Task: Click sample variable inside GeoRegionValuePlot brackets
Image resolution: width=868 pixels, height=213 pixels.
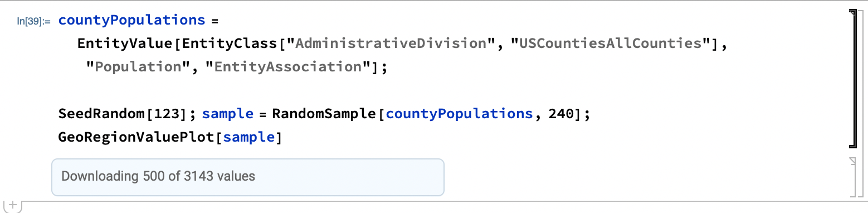Action: [x=248, y=137]
